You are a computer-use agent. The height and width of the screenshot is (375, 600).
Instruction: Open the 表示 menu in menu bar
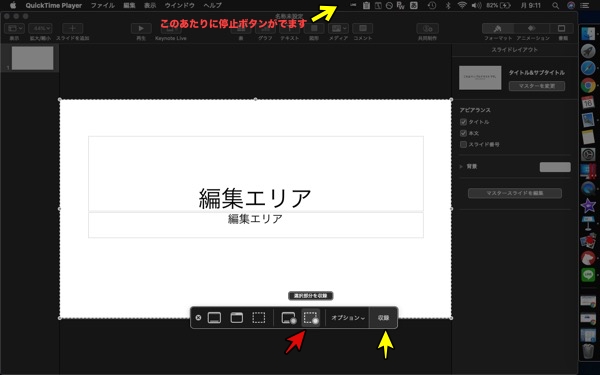(x=150, y=5)
